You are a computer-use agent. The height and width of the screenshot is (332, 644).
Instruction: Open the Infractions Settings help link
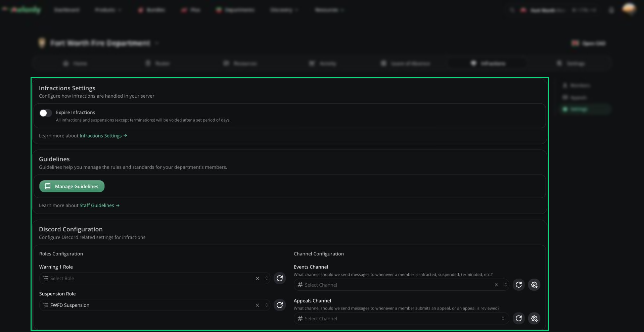click(103, 136)
